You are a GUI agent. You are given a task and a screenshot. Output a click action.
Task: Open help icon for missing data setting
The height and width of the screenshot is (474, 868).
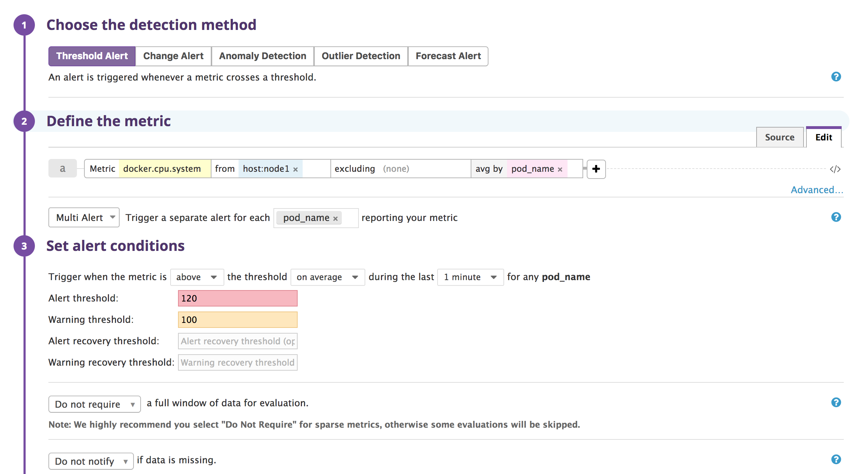pos(836,459)
